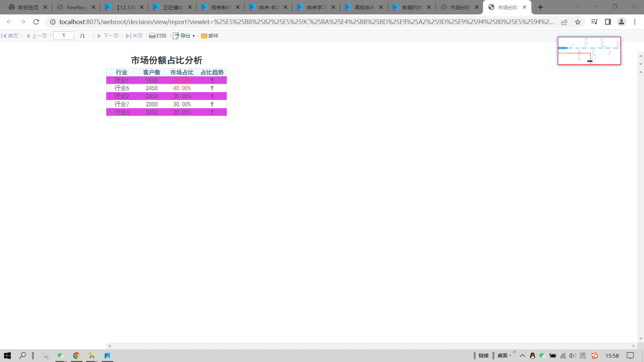Click the browser share page icon
The height and width of the screenshot is (362, 644).
coord(564,22)
